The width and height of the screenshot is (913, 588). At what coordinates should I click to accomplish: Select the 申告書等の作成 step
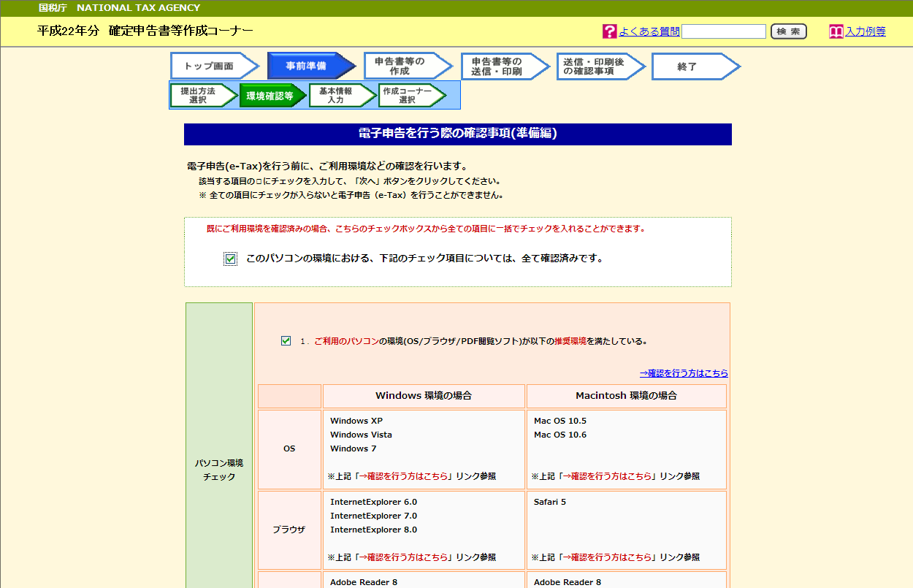pyautogui.click(x=408, y=66)
